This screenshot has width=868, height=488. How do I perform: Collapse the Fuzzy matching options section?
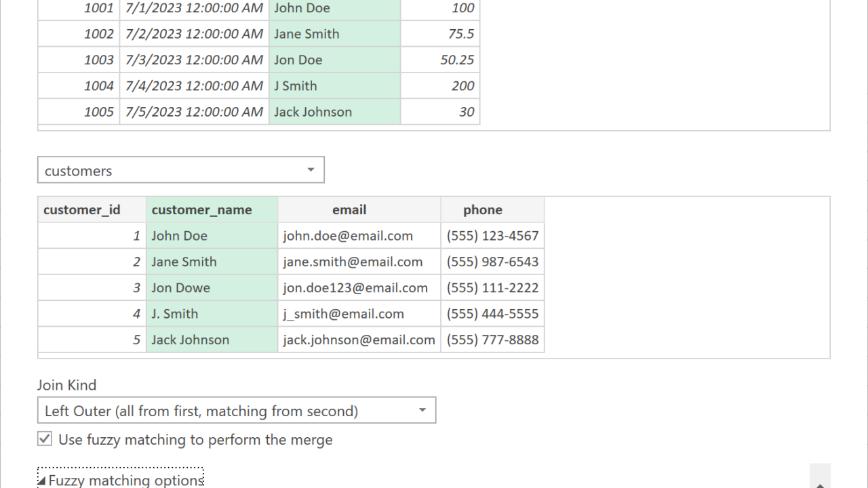pyautogui.click(x=121, y=480)
